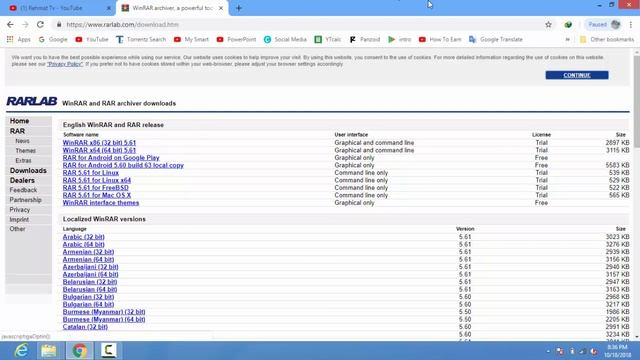
Task: Close the WinRAR archiver tab
Action: coord(221,8)
